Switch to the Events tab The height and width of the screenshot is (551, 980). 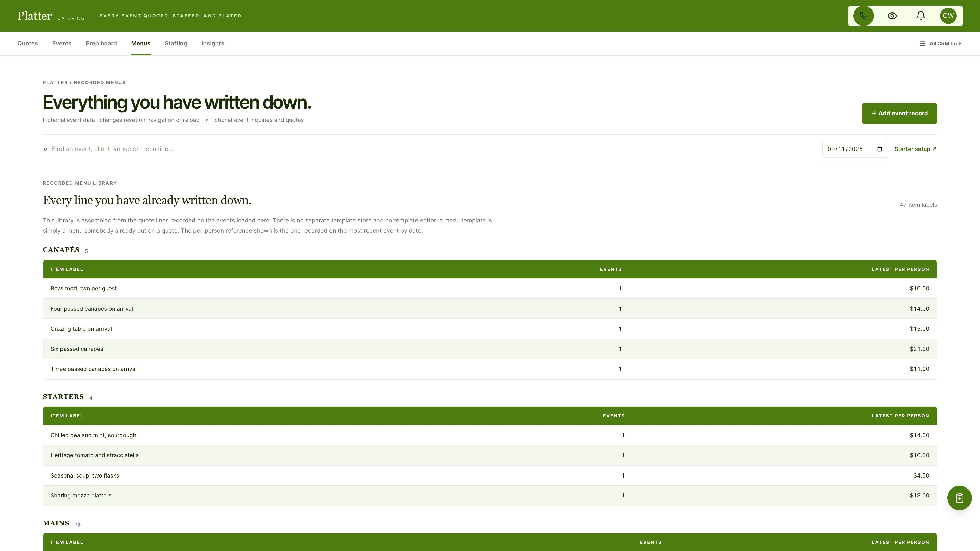coord(62,43)
